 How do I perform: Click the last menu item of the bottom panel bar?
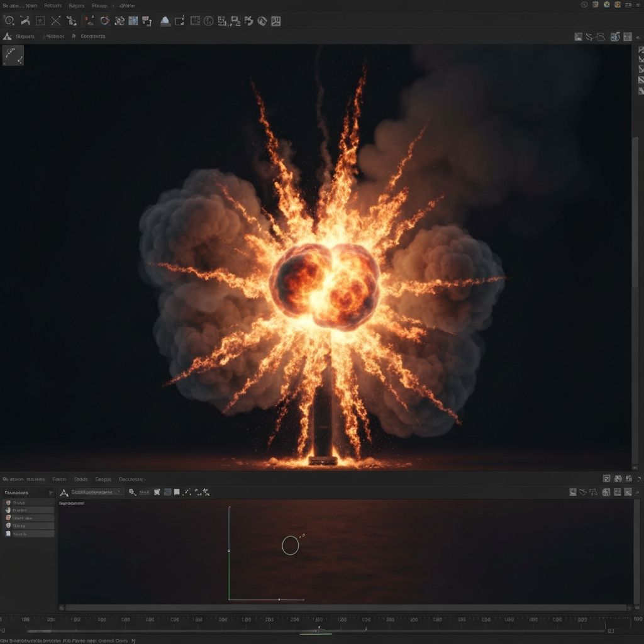[132, 479]
